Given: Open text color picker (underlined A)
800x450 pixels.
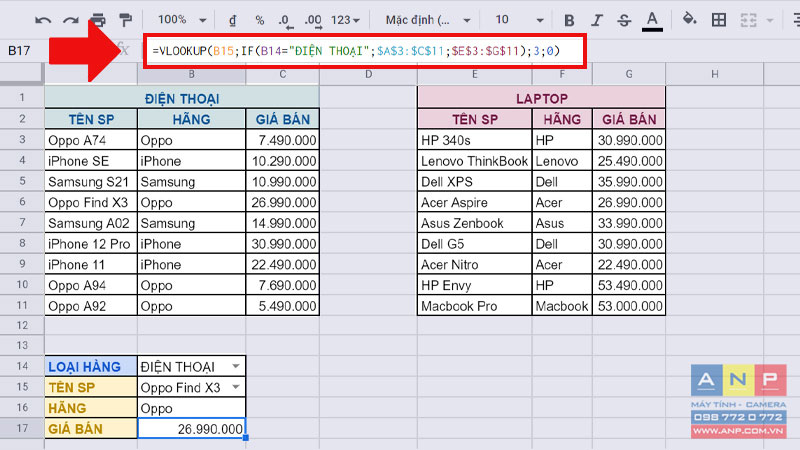Looking at the screenshot, I should point(652,21).
